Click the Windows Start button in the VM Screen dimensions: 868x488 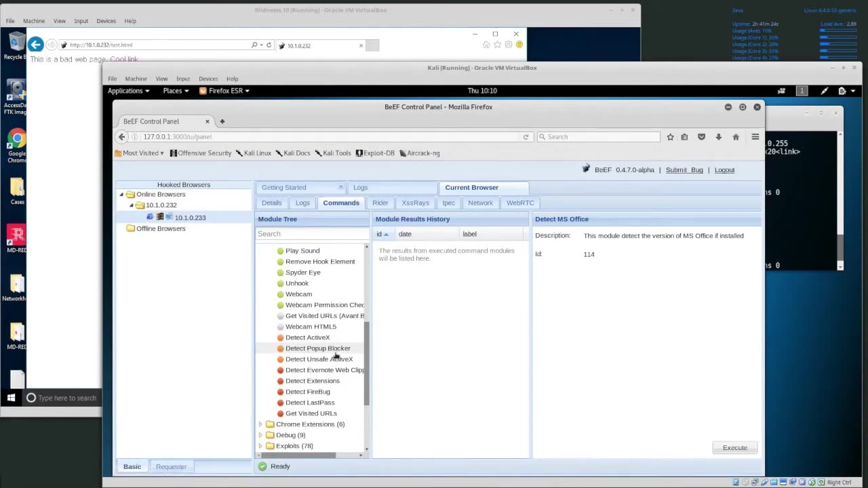pyautogui.click(x=12, y=398)
